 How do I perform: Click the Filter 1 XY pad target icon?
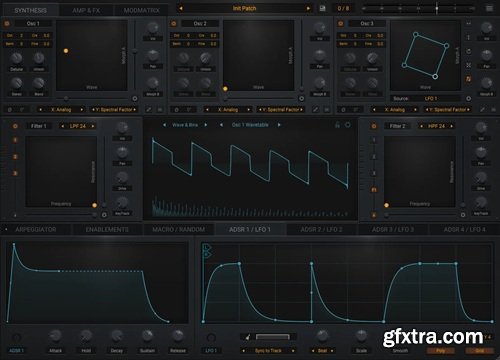(x=104, y=215)
